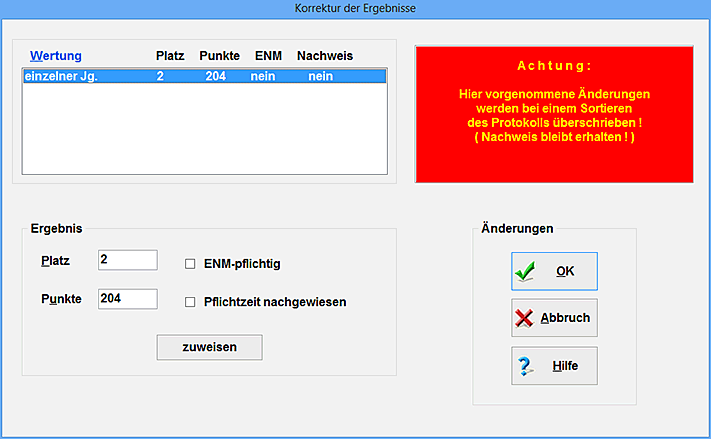The image size is (711, 439).
Task: Toggle the Pflichtzeit nachgewiesen checkbox
Action: [x=190, y=301]
